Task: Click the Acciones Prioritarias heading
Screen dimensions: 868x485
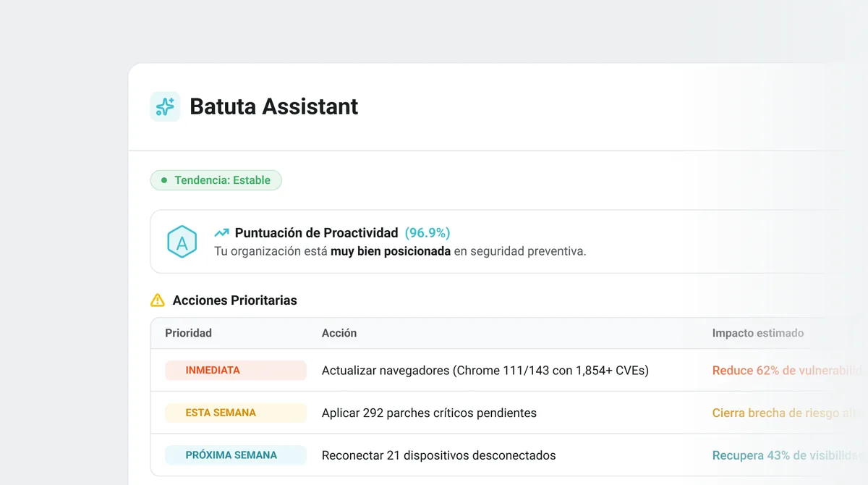Action: point(234,300)
